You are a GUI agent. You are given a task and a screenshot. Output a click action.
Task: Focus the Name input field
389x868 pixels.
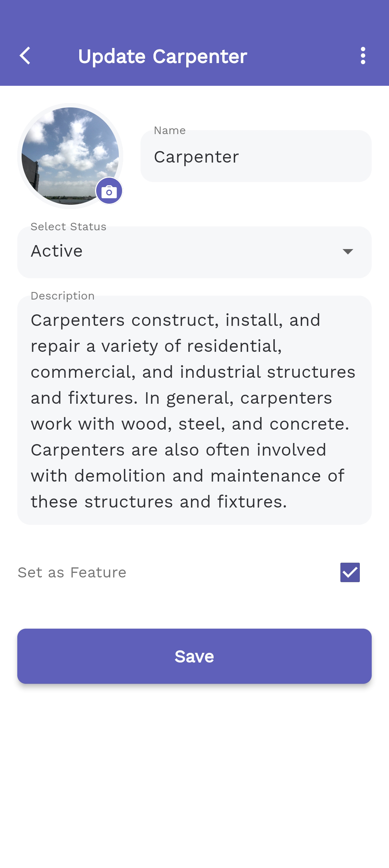click(256, 156)
